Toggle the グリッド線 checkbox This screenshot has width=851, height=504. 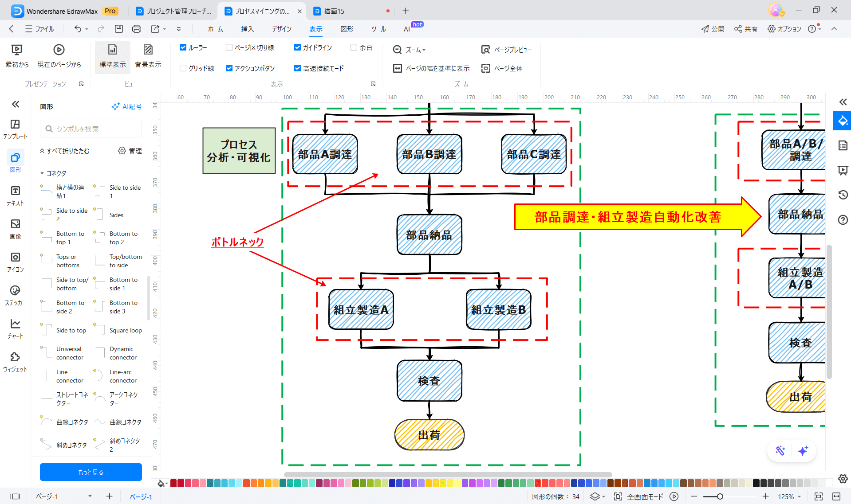pos(183,68)
